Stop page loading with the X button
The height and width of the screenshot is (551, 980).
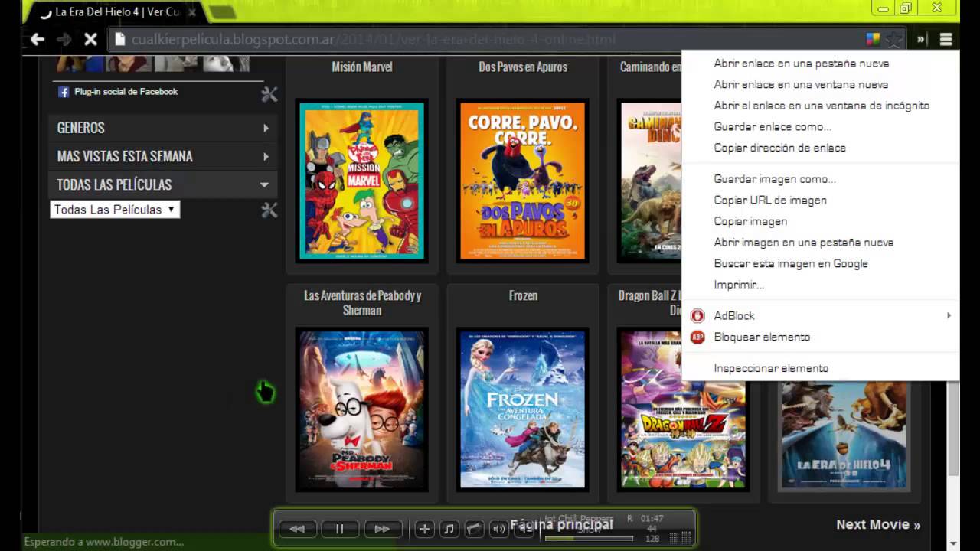point(90,39)
